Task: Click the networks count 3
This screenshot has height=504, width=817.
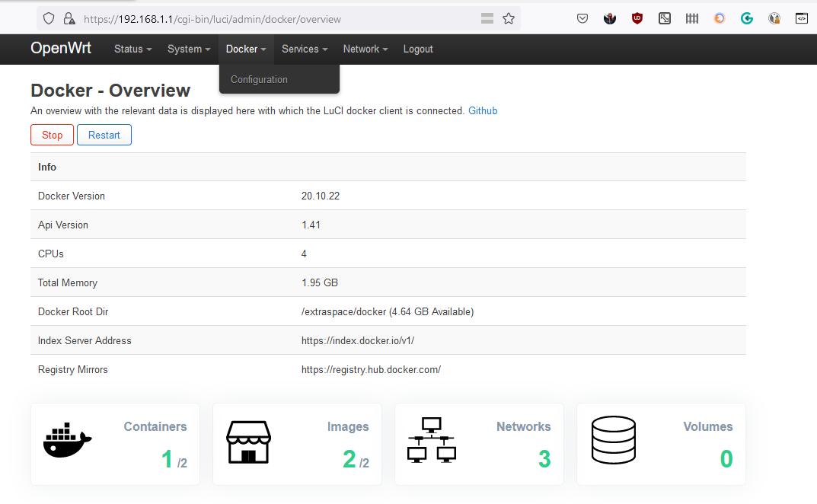Action: click(544, 459)
